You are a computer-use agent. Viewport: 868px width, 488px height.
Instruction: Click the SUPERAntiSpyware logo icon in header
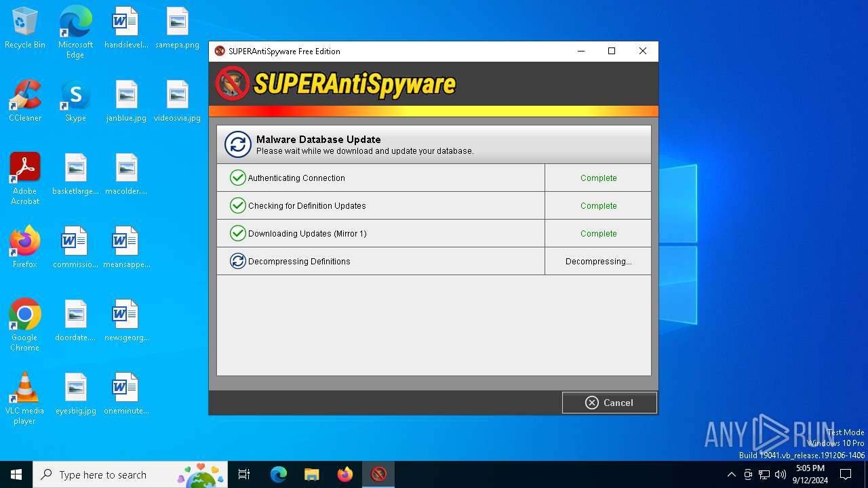(x=233, y=84)
